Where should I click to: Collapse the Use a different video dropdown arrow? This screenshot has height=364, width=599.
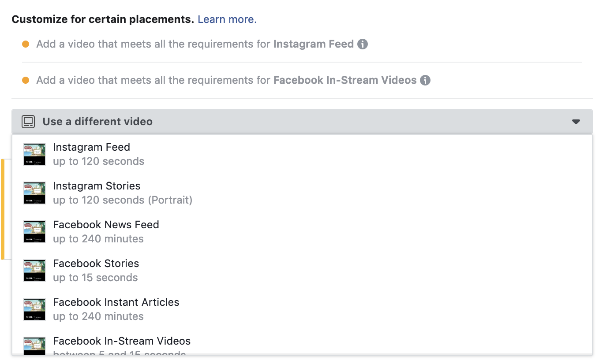tap(576, 122)
